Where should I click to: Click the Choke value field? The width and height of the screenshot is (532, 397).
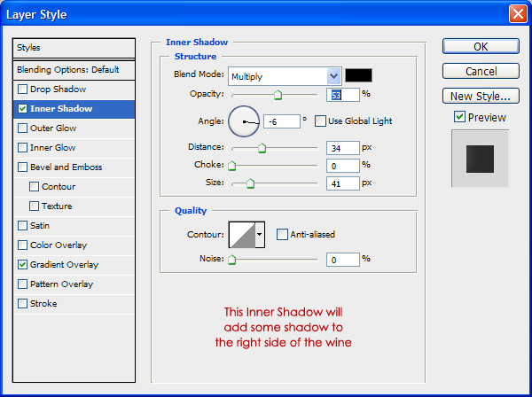point(342,166)
